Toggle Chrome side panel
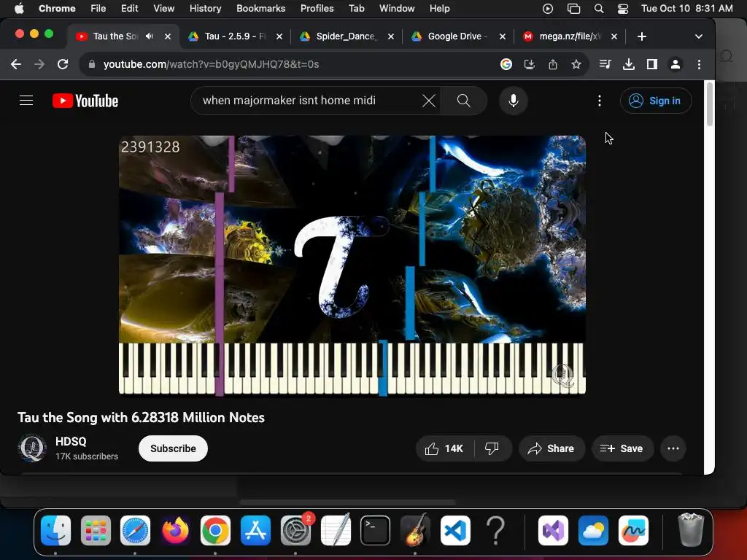This screenshot has height=560, width=747. point(651,64)
